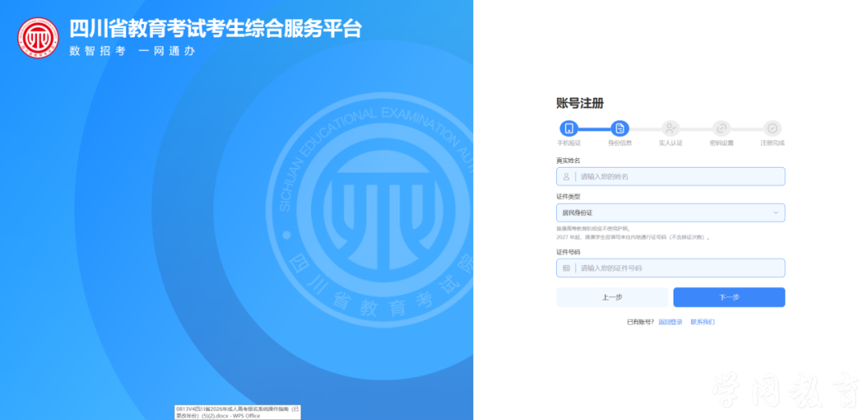This screenshot has height=420, width=868.
Task: Click the 手机验证 step label
Action: coord(568,143)
